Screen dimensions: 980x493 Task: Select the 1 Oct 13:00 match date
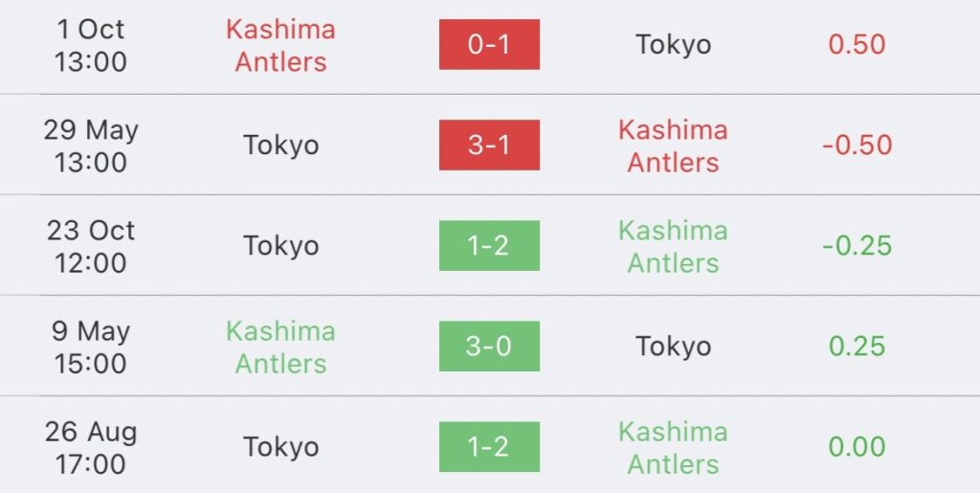pyautogui.click(x=91, y=45)
